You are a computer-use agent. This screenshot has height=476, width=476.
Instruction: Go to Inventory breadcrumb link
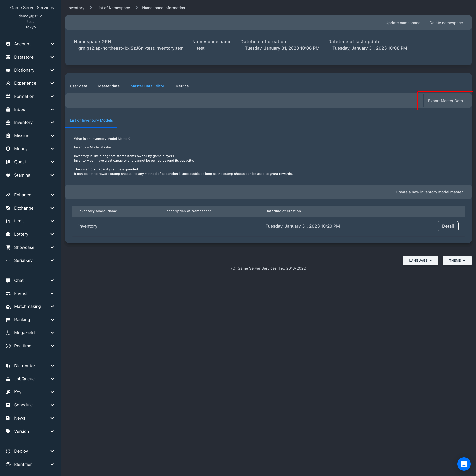tap(76, 8)
